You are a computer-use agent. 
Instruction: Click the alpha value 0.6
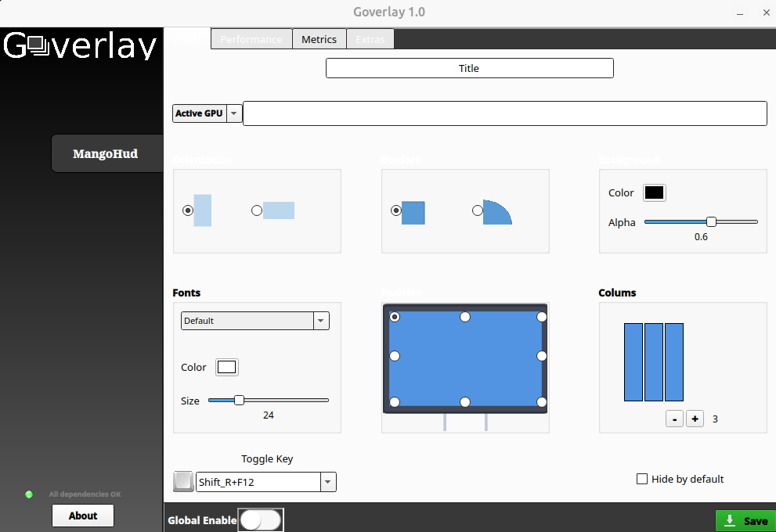(701, 236)
